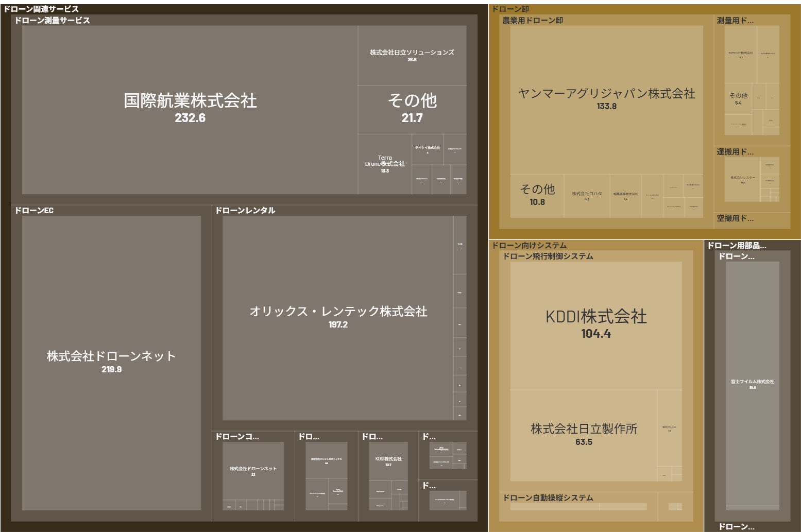Click the テイケイ株式会社 cell
Viewport: 801px width, 532px height.
(x=429, y=149)
